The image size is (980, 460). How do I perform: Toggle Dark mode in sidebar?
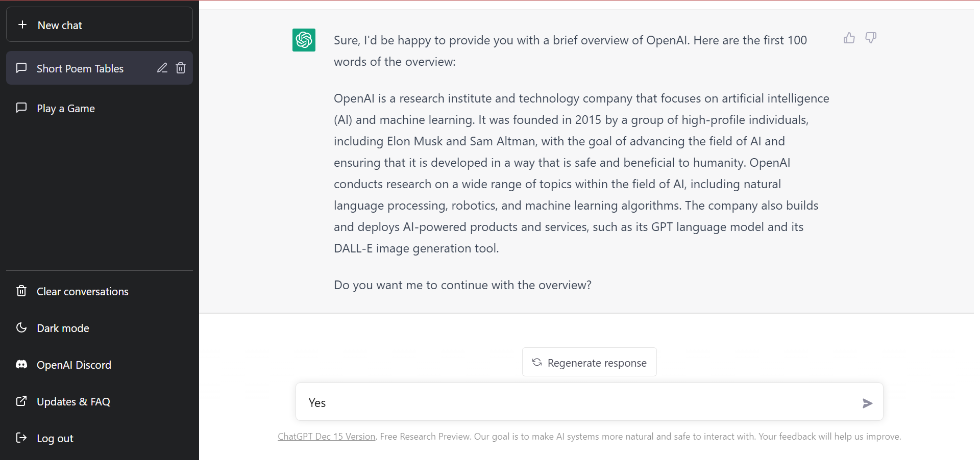[63, 328]
